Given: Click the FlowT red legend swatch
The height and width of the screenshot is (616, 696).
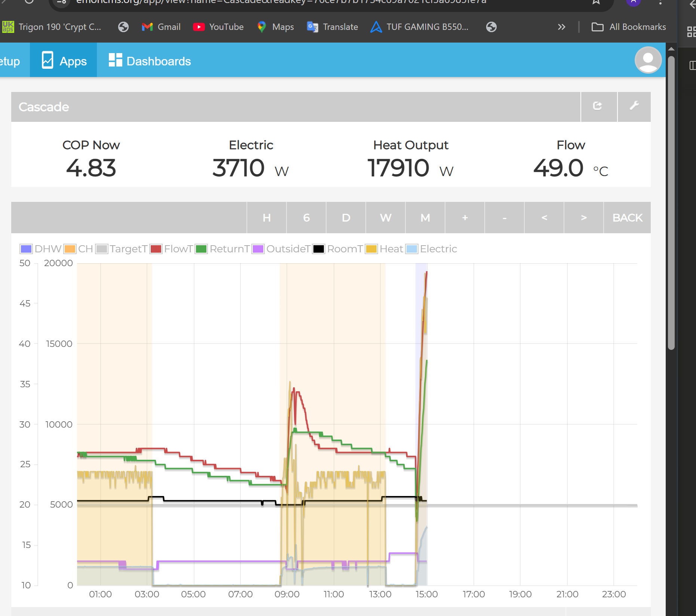Looking at the screenshot, I should (x=156, y=249).
